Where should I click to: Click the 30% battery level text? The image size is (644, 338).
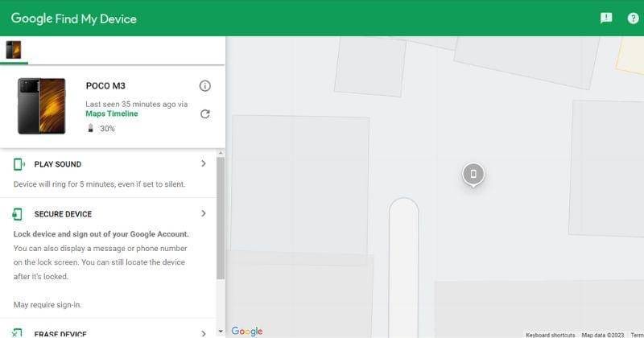(107, 129)
